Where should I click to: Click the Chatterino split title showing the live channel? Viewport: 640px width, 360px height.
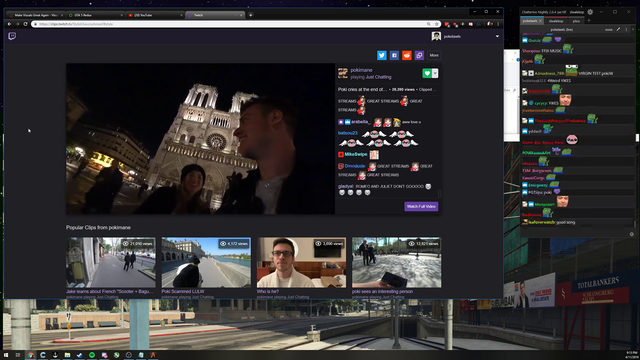[562, 29]
